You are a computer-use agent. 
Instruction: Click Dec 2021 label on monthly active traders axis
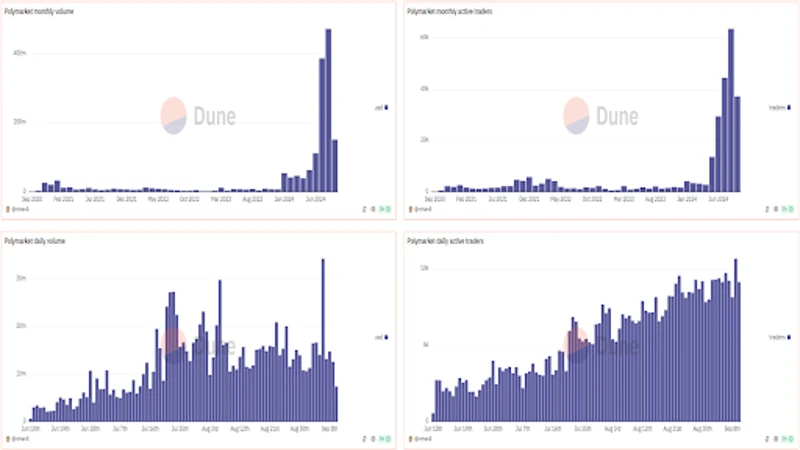click(x=529, y=199)
